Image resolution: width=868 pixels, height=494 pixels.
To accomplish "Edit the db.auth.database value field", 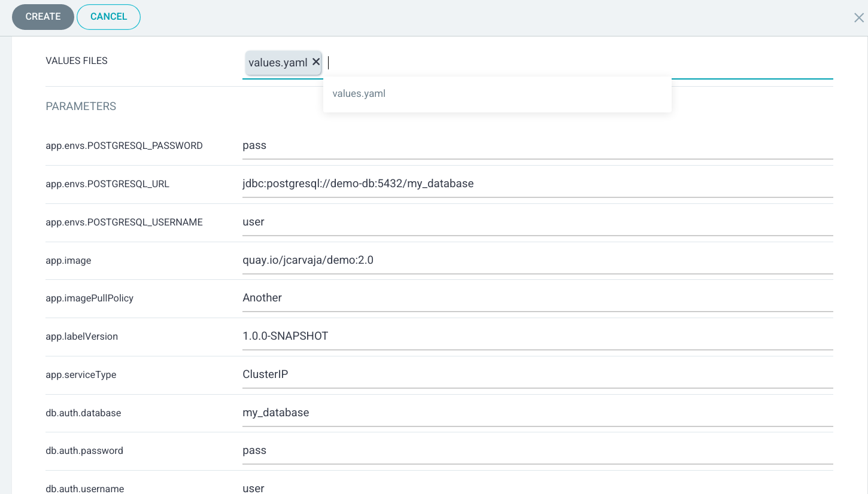I will [538, 413].
